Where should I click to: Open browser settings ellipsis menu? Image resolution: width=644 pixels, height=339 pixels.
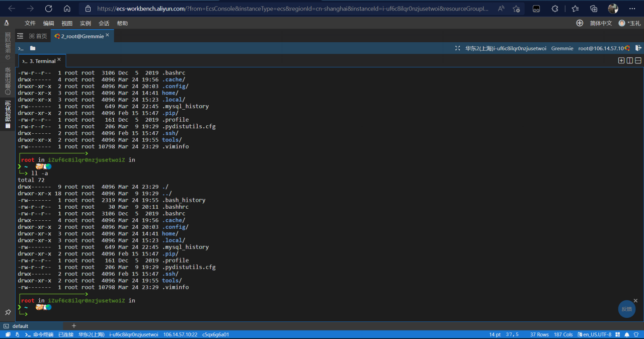coord(632,9)
